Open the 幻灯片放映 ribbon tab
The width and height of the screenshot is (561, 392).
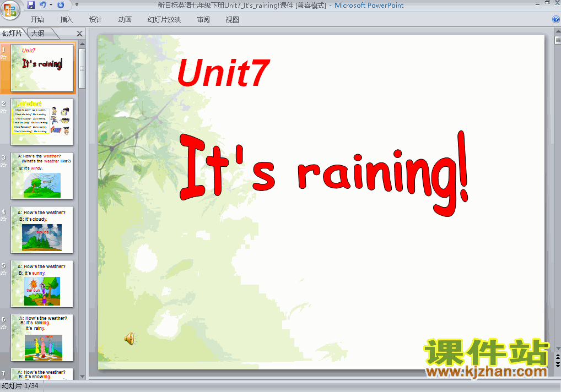[x=164, y=20]
